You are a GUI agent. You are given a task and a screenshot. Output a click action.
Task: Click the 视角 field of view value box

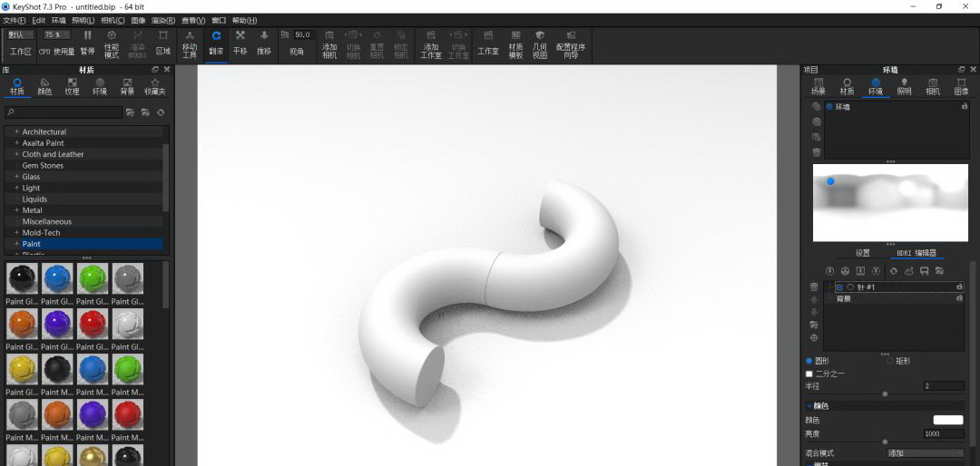pos(303,35)
